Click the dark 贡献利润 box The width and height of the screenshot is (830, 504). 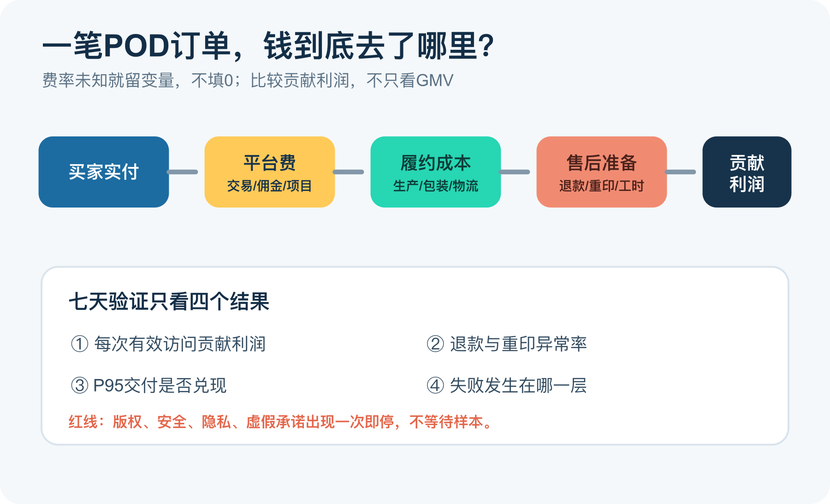pos(747,172)
